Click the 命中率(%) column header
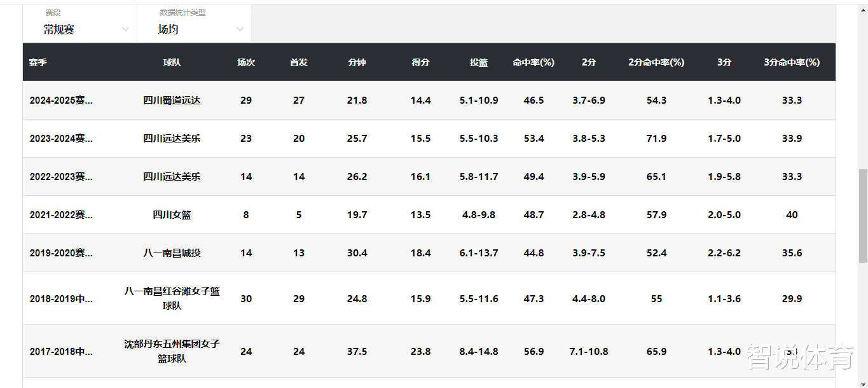868x388 pixels. pyautogui.click(x=534, y=62)
